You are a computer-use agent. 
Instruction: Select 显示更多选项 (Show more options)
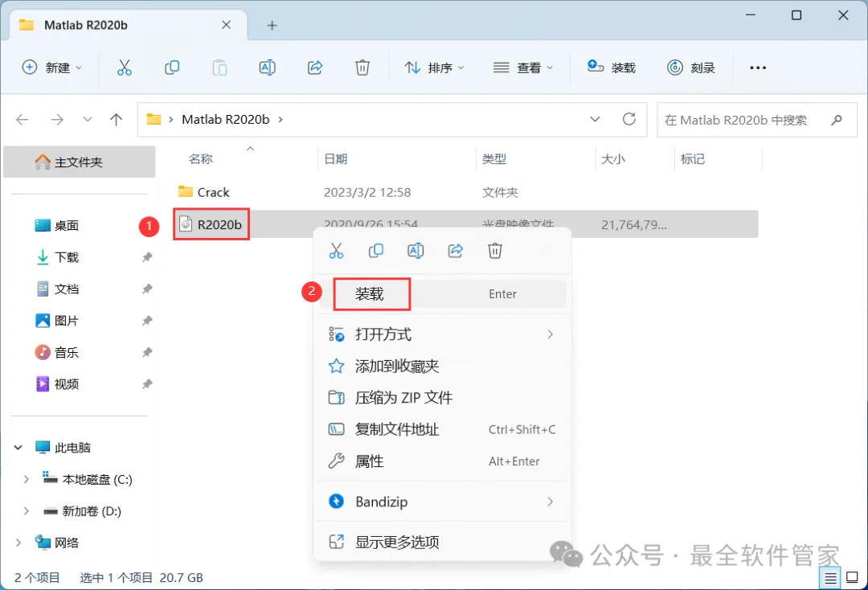442,542
